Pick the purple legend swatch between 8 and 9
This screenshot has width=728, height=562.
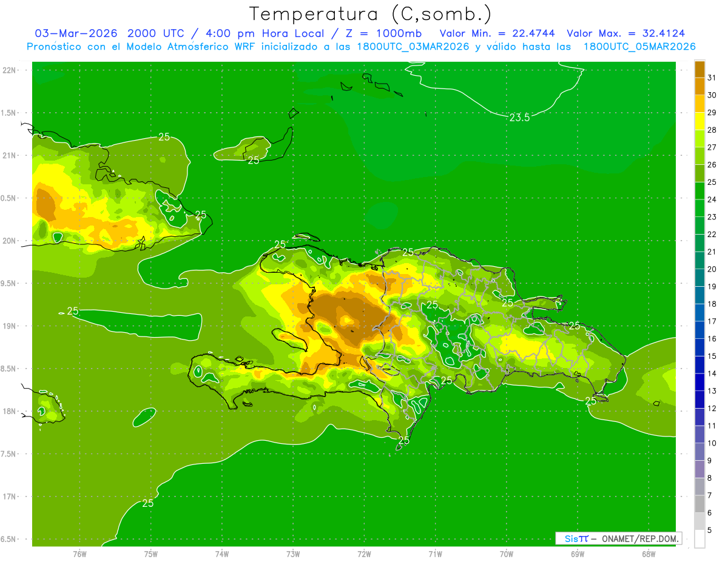[x=699, y=469]
